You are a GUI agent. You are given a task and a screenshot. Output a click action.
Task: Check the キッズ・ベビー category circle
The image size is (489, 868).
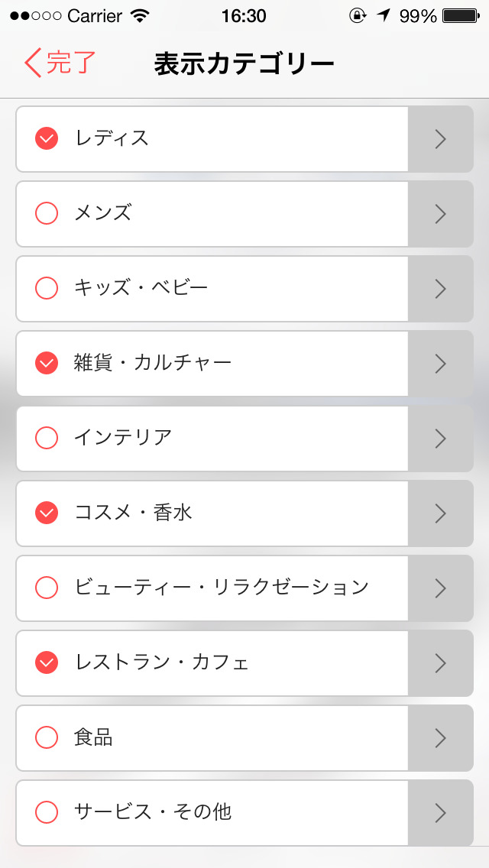47,288
